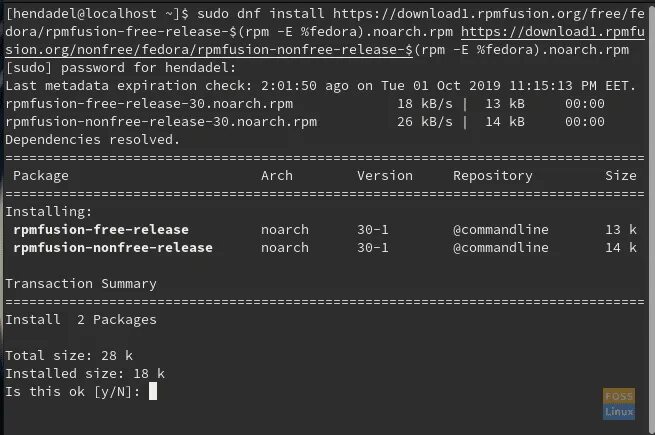655x435 pixels.
Task: Click the Package column header
Action: [x=41, y=176]
